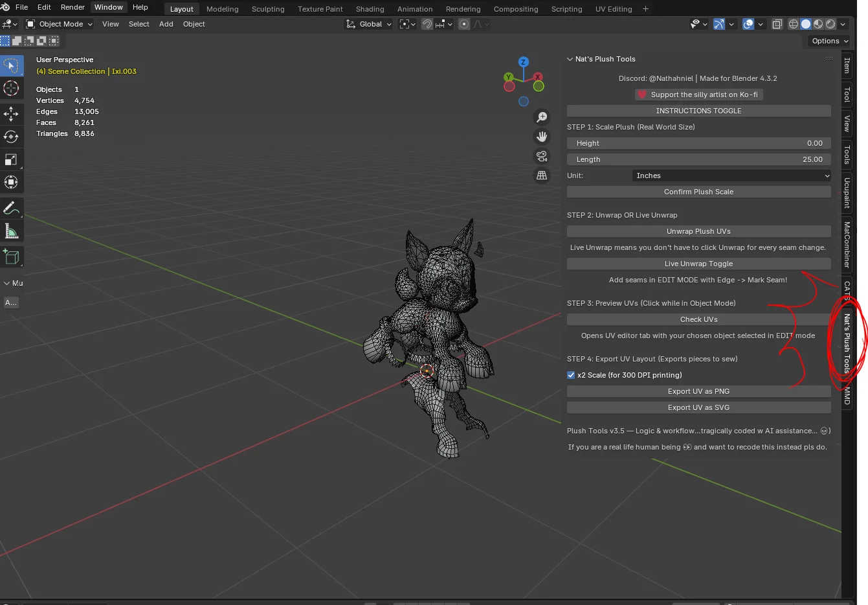
Task: Expand the Options menu in viewport header
Action: point(828,40)
